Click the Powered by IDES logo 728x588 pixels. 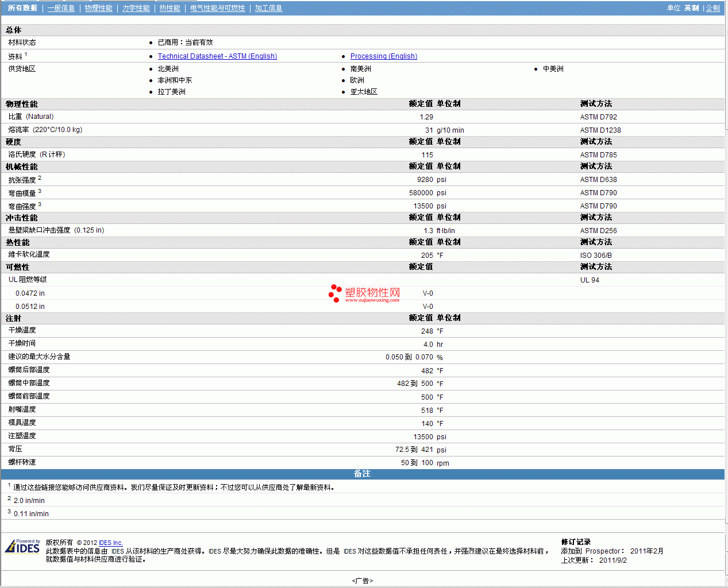click(22, 546)
